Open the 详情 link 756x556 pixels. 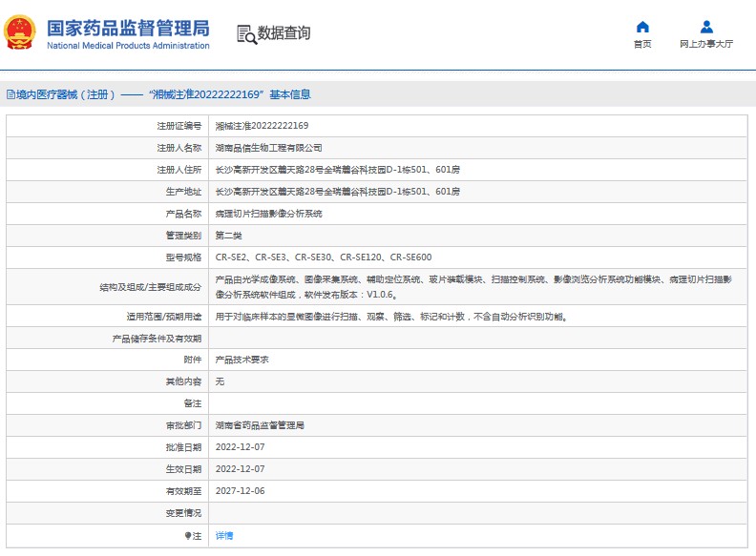pyautogui.click(x=224, y=535)
